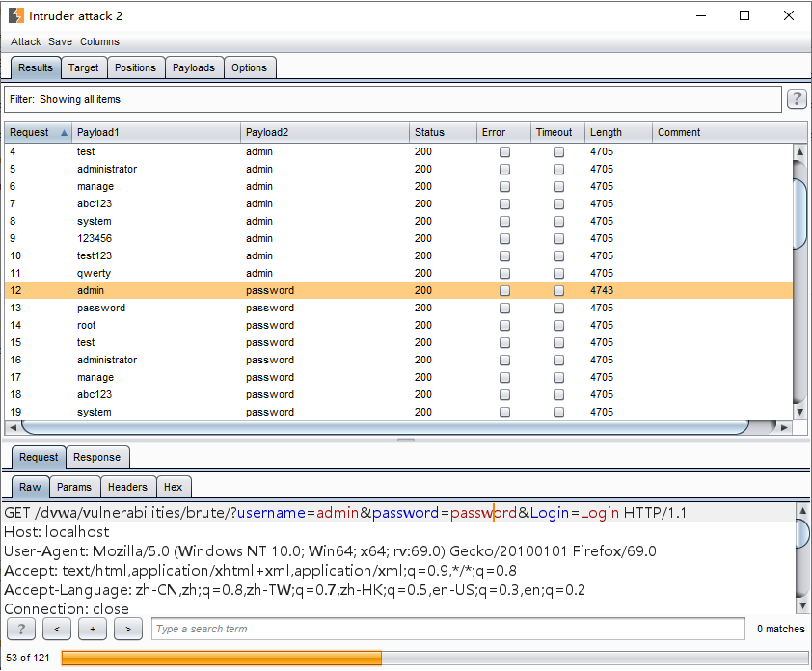Open the Columns menu
Image resolution: width=812 pixels, height=671 pixels.
click(x=99, y=41)
